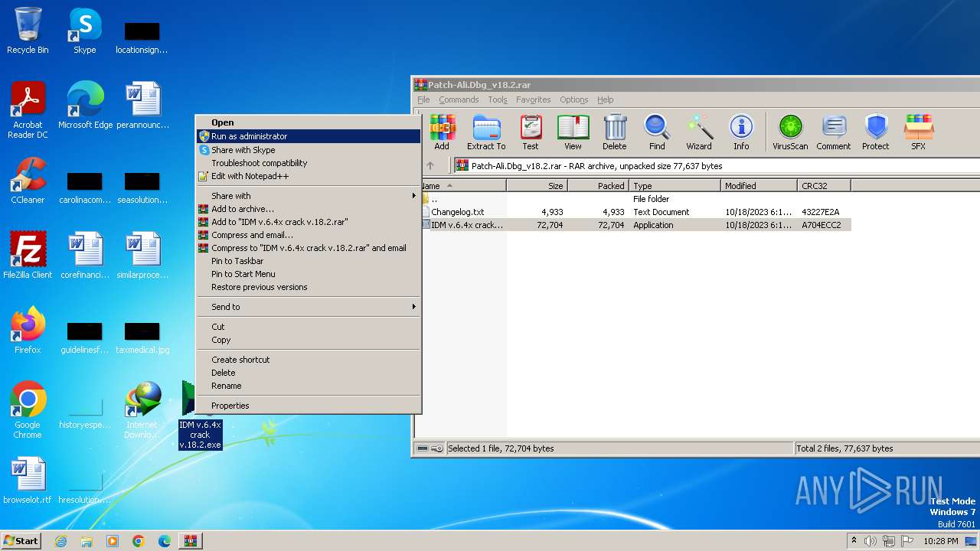Choose Compress and email...
This screenshot has height=551, width=980.
[x=309, y=235]
